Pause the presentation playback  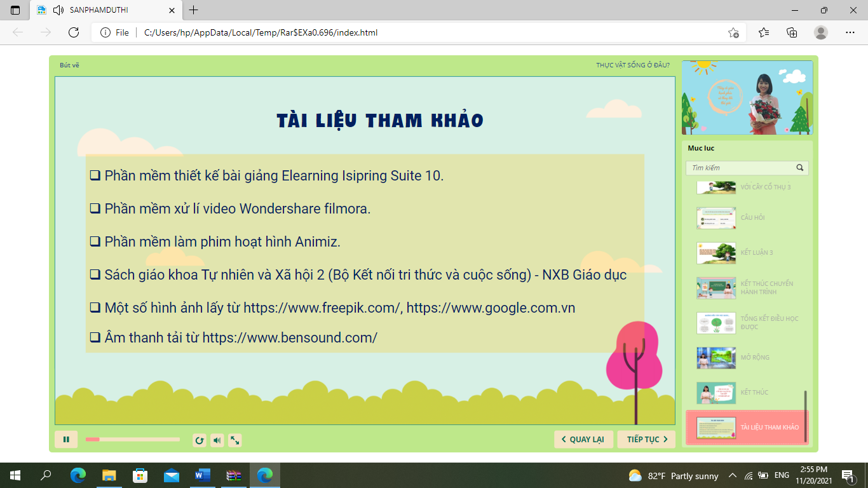pyautogui.click(x=66, y=440)
